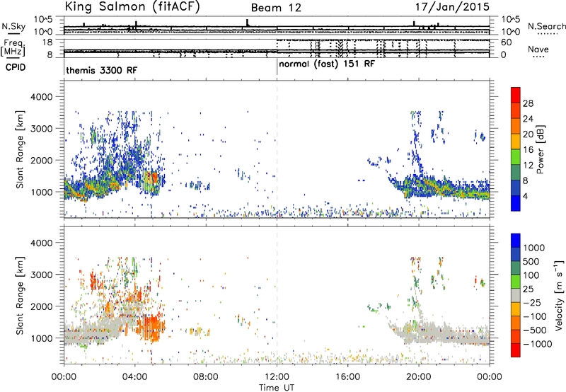Select the "4000" tick on the power panel
Image resolution: width=566 pixels, height=392 pixels.
[42, 97]
